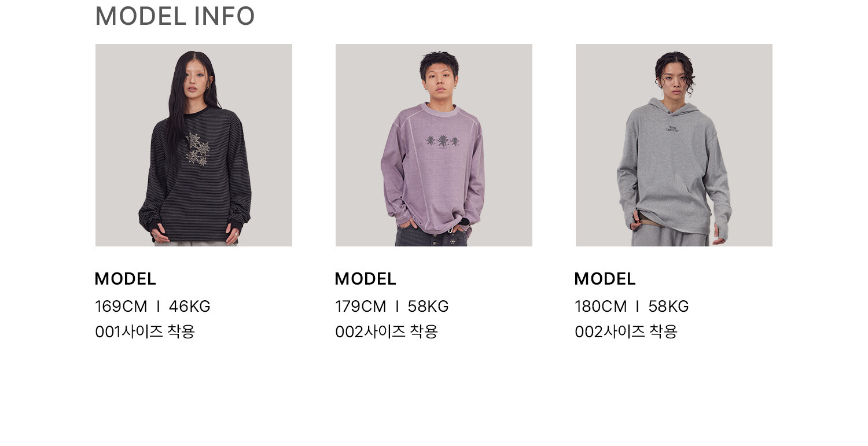Click the 001사이즈 착용 size text
This screenshot has height=446, width=868.
145,332
